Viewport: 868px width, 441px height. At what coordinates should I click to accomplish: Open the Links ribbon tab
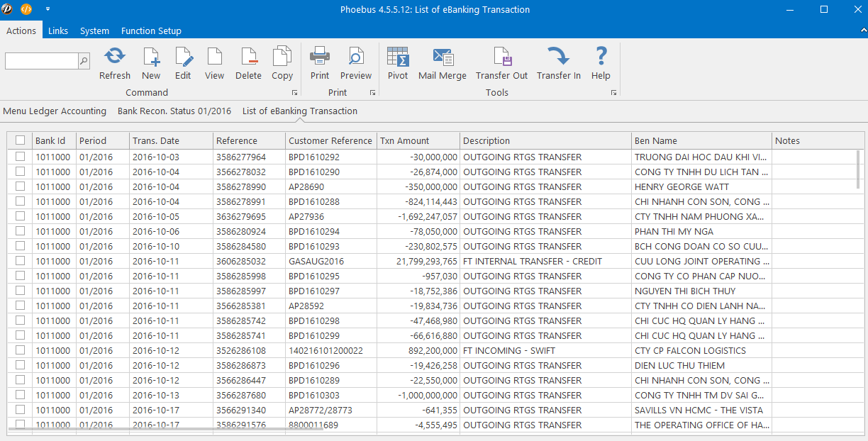pyautogui.click(x=58, y=30)
